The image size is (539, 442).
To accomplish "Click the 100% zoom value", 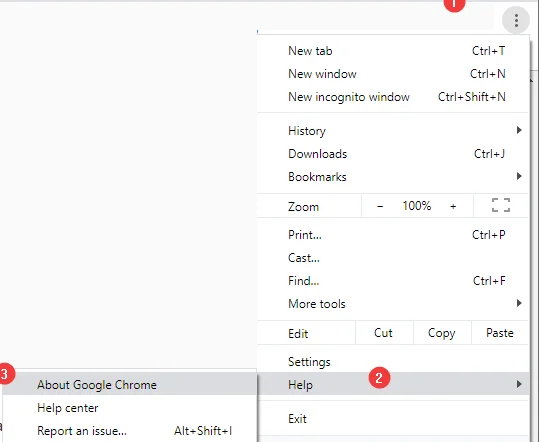I will pos(417,206).
